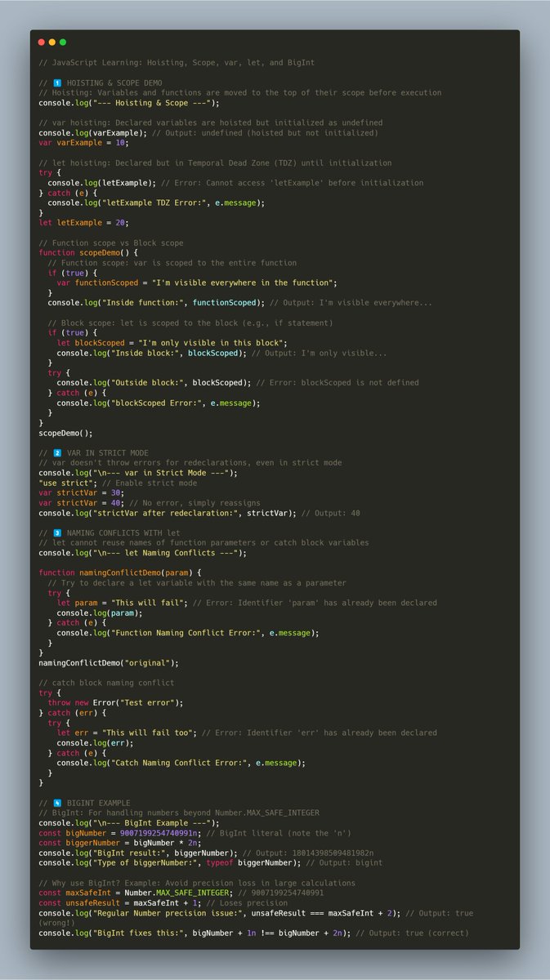Screen dimensions: 550x980
Task: Click the title comment "// JavaScript Learning: Hoisting, Scope, var, let, and BigInt"
Action: point(177,63)
